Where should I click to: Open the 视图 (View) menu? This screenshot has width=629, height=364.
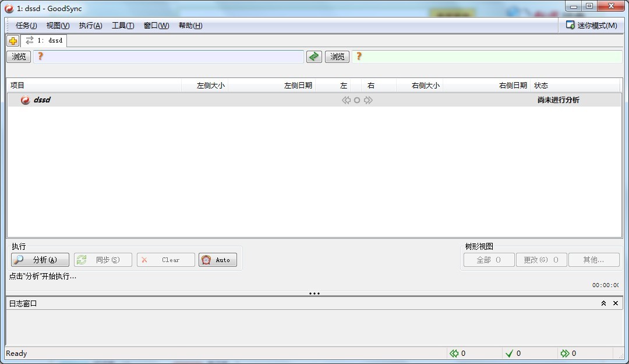click(x=58, y=26)
